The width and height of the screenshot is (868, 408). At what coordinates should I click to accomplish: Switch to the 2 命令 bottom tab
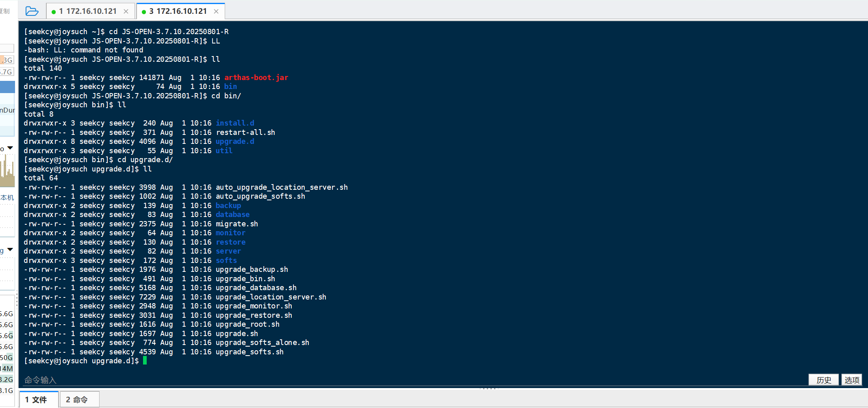coord(80,399)
